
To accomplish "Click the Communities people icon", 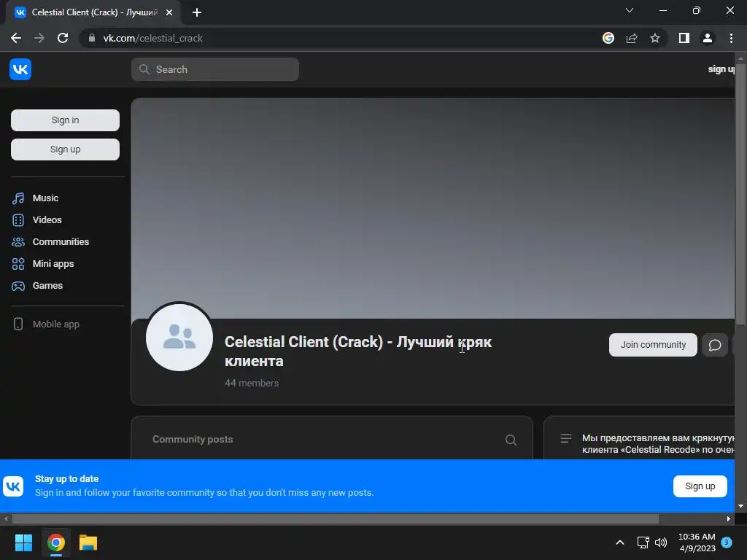I will 18,242.
